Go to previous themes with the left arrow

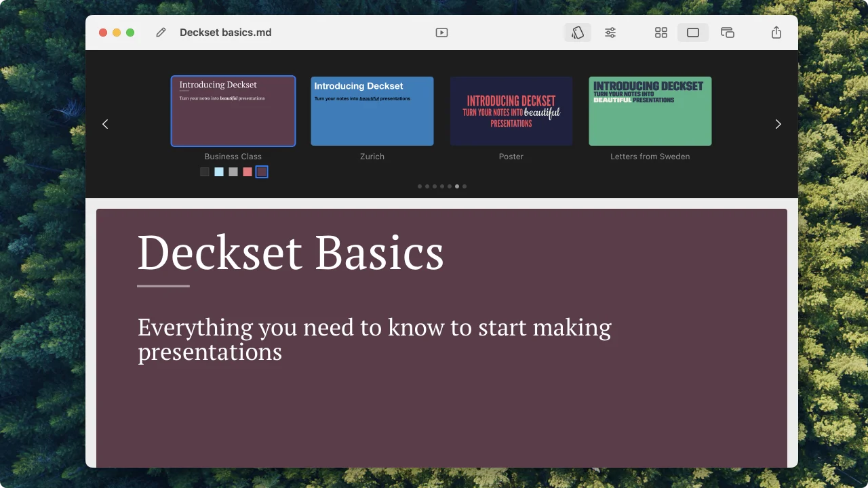coord(105,124)
